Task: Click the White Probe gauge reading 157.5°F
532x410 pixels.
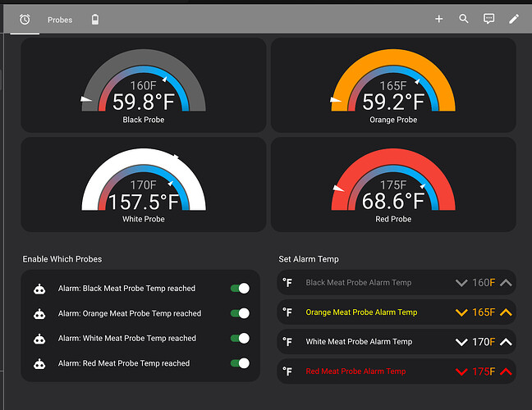Action: [144, 201]
